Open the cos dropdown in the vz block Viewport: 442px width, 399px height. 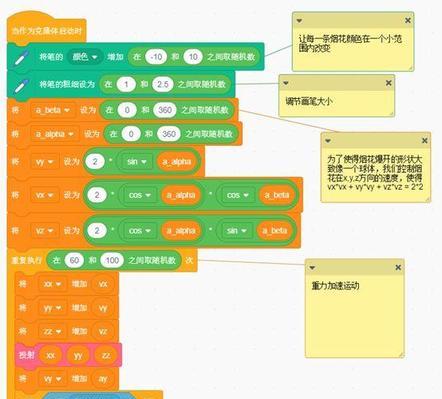(139, 231)
